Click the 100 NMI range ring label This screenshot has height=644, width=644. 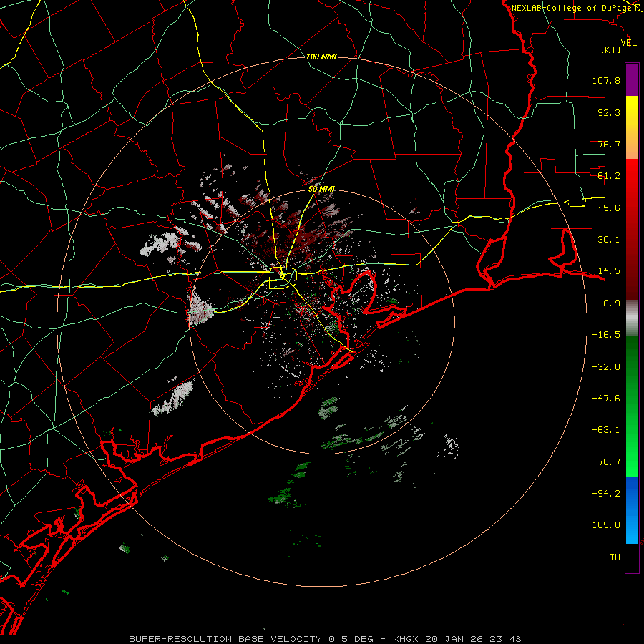click(321, 57)
